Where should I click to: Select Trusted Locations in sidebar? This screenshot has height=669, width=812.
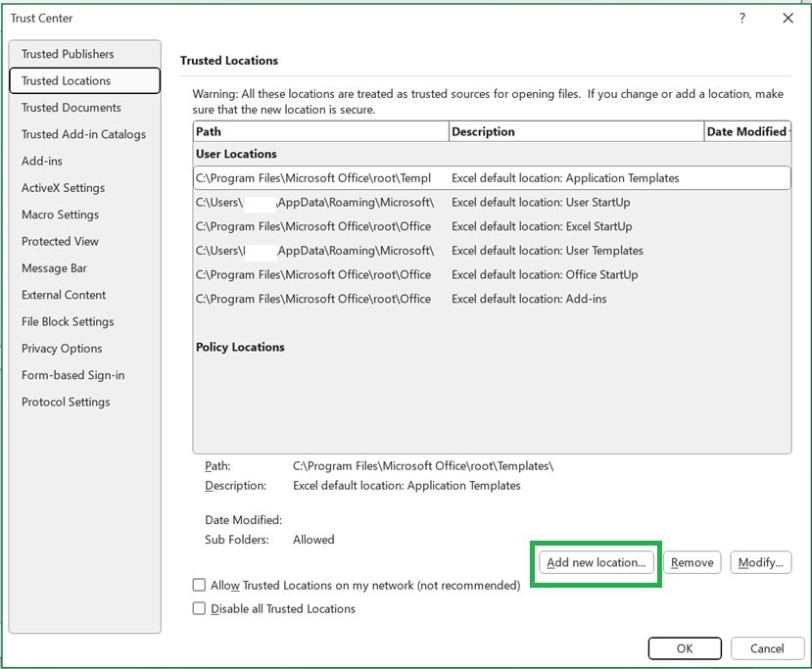[85, 80]
